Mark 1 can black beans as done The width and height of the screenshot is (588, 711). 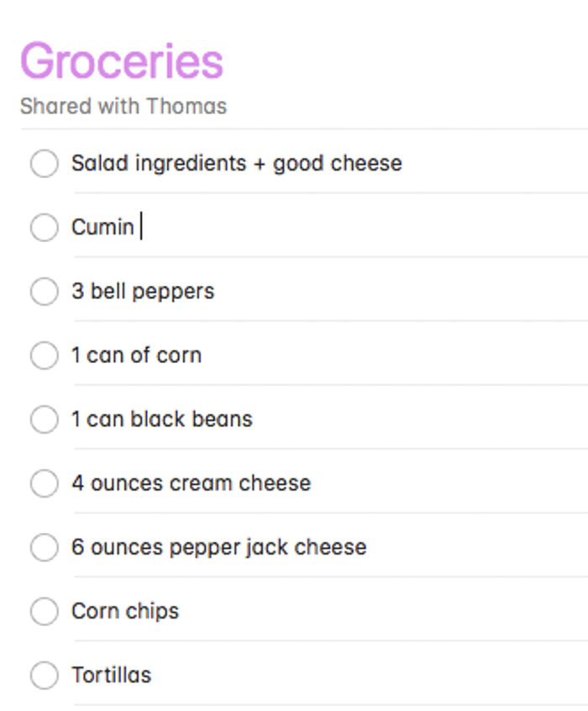44,419
